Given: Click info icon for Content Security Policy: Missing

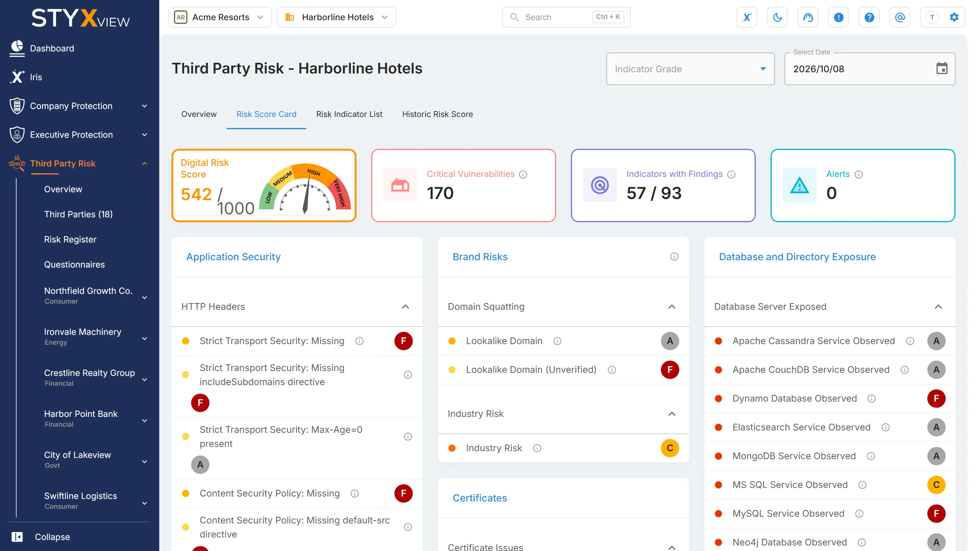Looking at the screenshot, I should pyautogui.click(x=355, y=493).
